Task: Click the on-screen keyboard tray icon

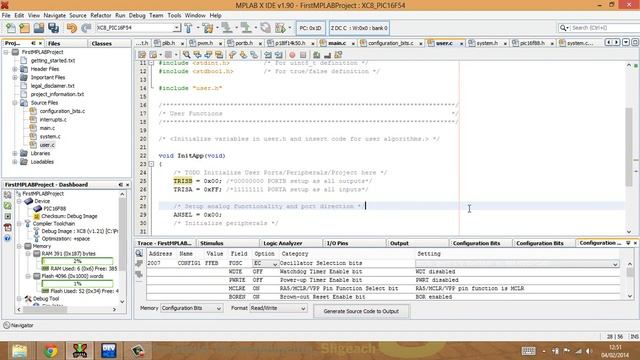Action: (529, 351)
